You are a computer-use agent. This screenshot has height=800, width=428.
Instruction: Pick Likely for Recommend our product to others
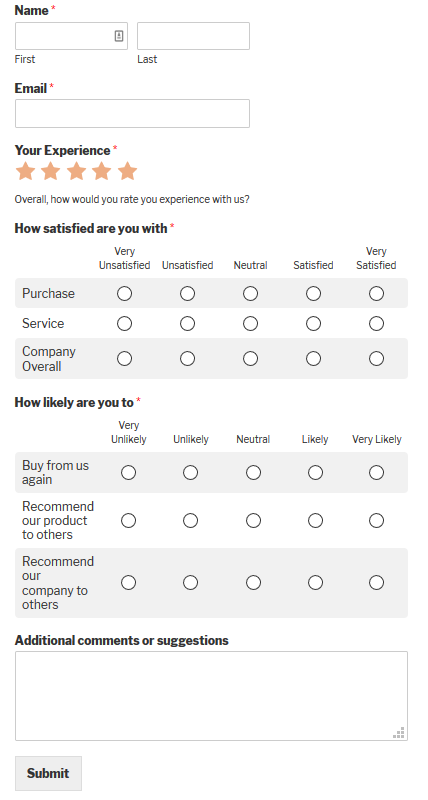(x=315, y=520)
